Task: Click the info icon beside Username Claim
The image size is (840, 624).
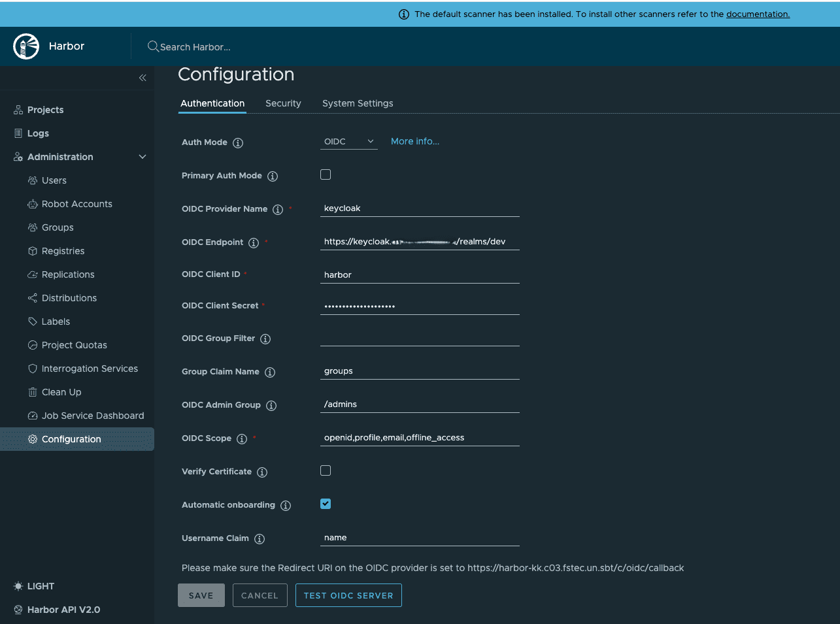Action: tap(260, 539)
